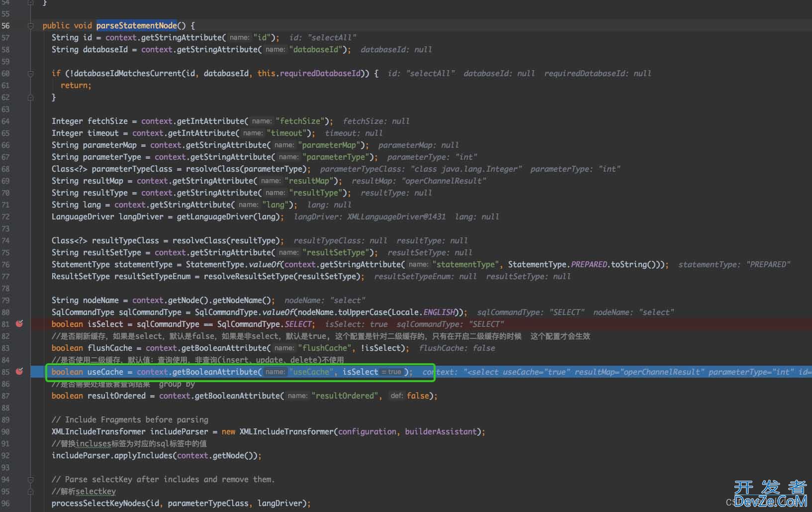Click the "useCache" string on line 85
The width and height of the screenshot is (812, 512).
(311, 372)
